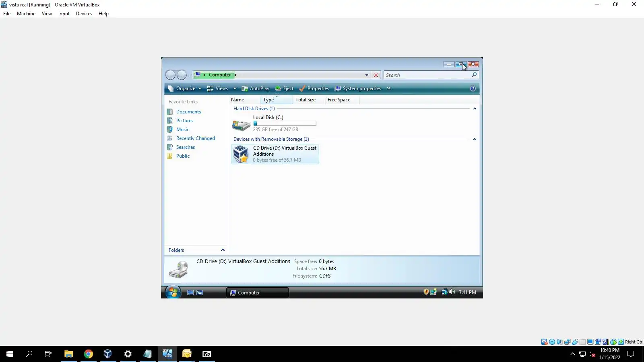The image size is (644, 362).
Task: Open the Public folder link
Action: pos(183,156)
